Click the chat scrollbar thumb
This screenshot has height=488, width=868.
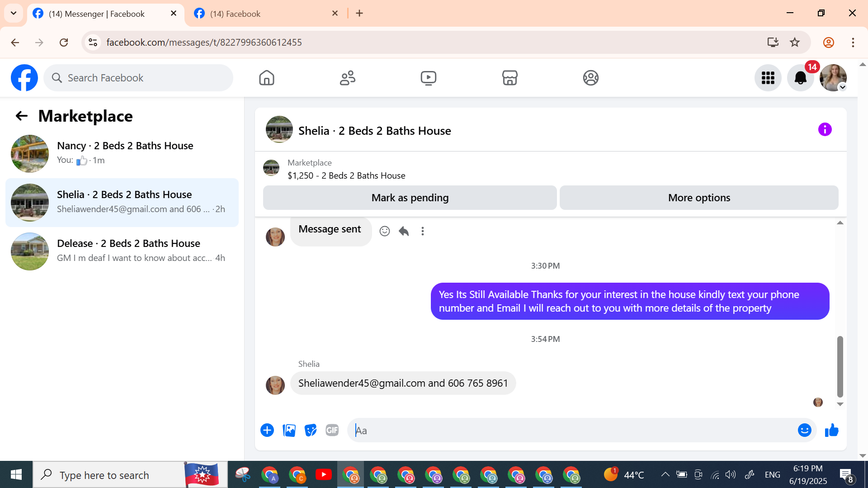pyautogui.click(x=840, y=366)
